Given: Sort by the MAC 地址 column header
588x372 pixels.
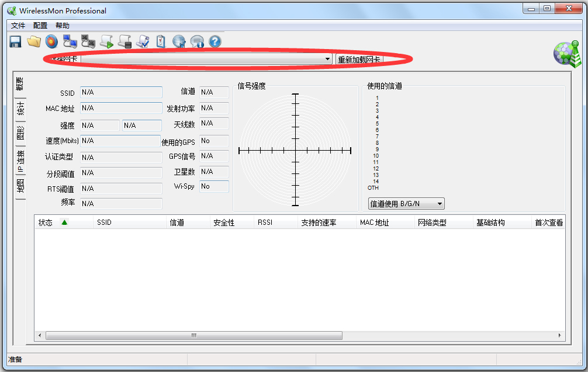Looking at the screenshot, I should pos(385,222).
